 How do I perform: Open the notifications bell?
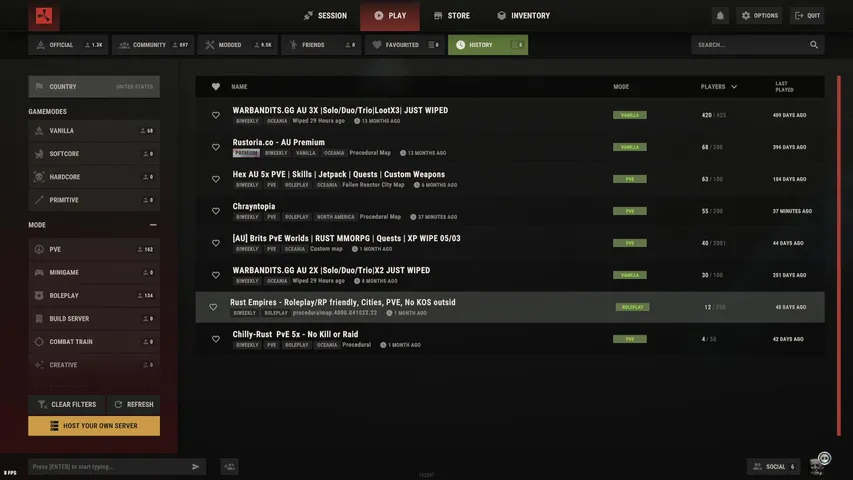tap(720, 16)
